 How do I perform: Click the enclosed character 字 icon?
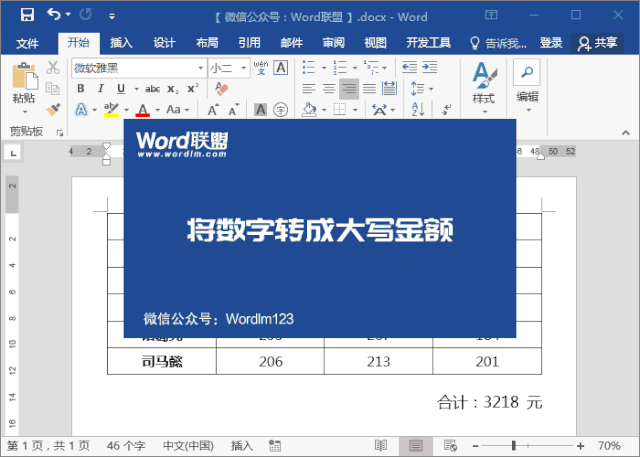tap(280, 109)
